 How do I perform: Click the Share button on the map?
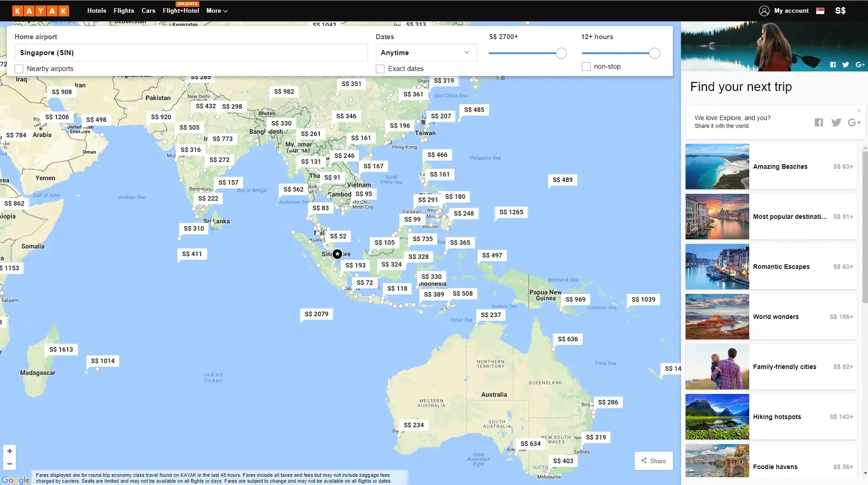point(653,461)
